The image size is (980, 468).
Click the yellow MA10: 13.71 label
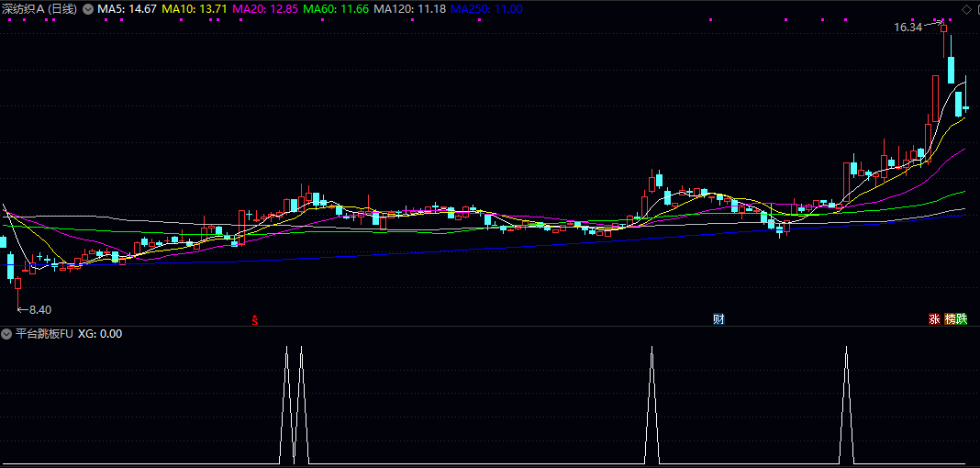click(195, 9)
